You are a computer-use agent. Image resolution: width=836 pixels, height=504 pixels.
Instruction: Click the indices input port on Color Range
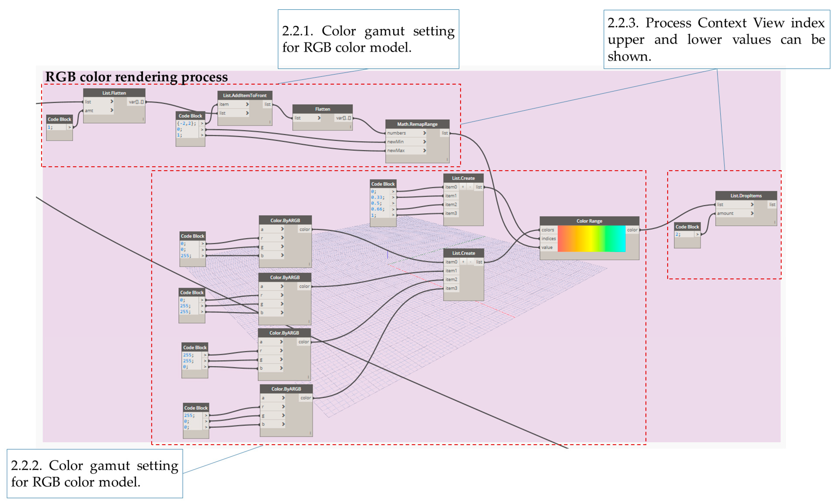point(549,239)
